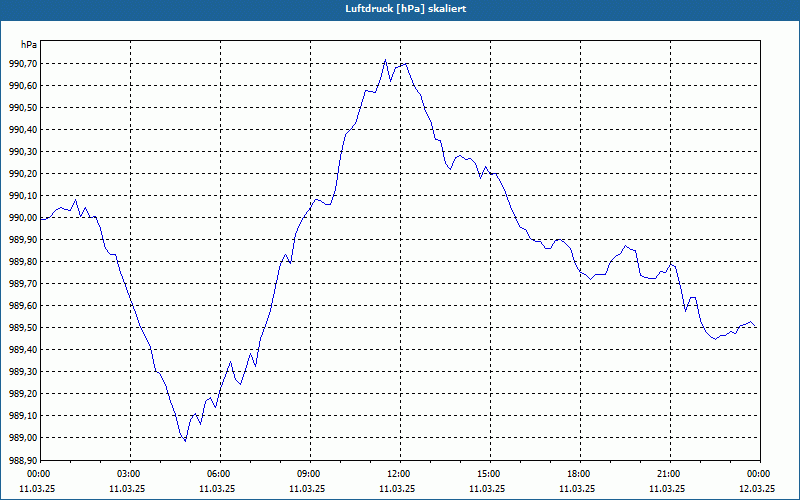Click the hPa unit label on the axis

click(x=29, y=45)
